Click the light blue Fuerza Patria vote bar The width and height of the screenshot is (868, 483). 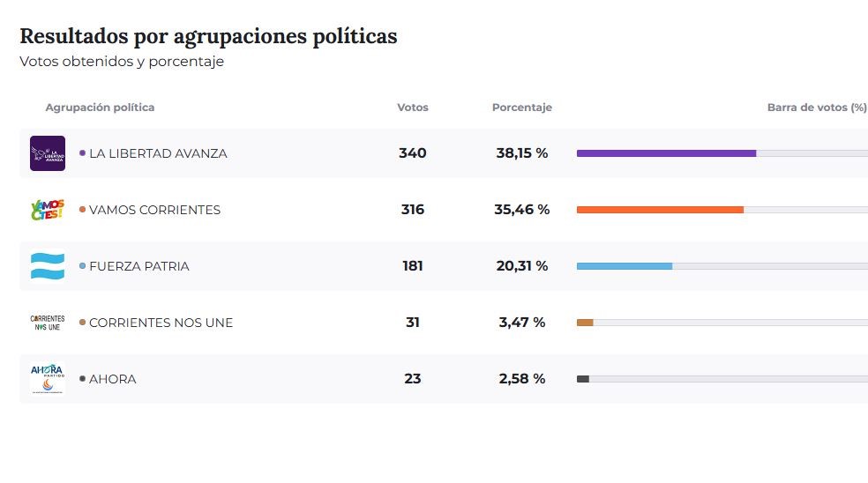(x=625, y=266)
